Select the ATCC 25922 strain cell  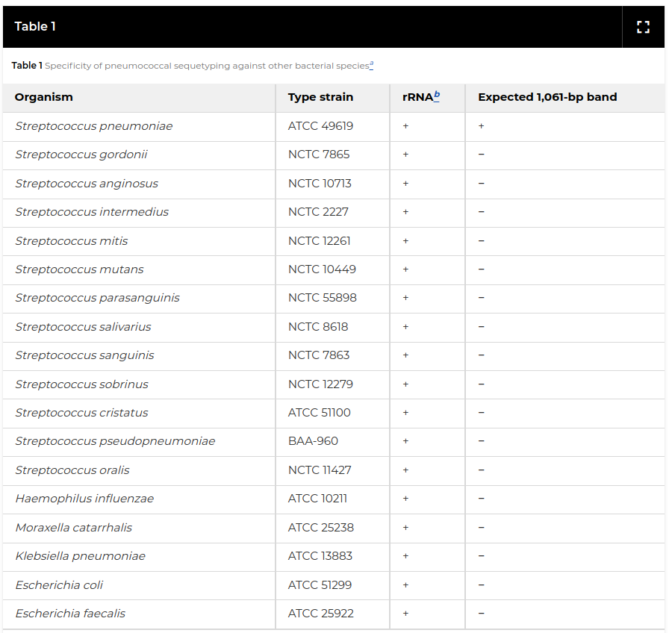click(x=321, y=614)
